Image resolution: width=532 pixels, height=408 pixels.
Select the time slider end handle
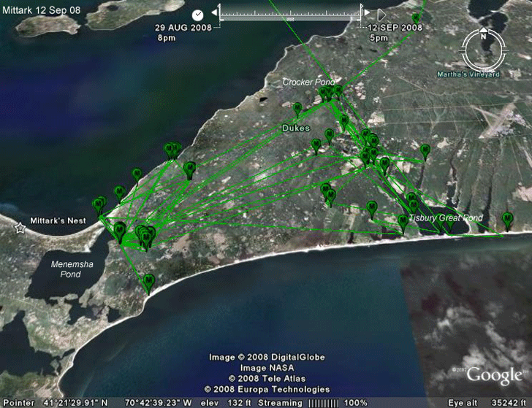tap(361, 7)
